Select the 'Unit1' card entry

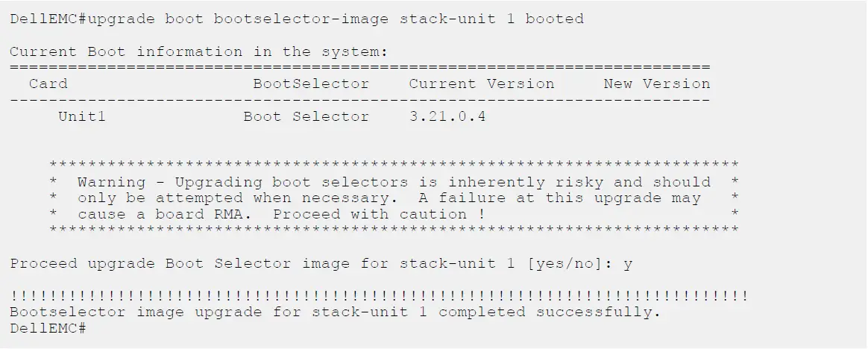(82, 116)
